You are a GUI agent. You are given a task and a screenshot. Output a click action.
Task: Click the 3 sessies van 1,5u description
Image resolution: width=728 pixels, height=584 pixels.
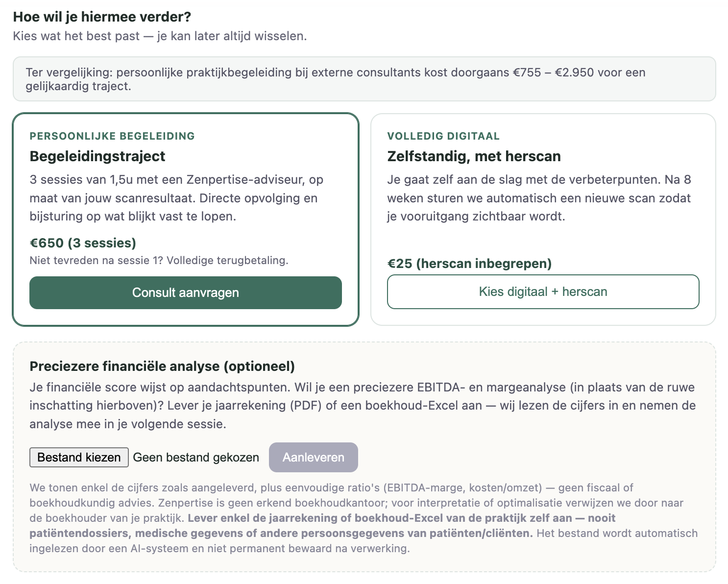tap(176, 198)
